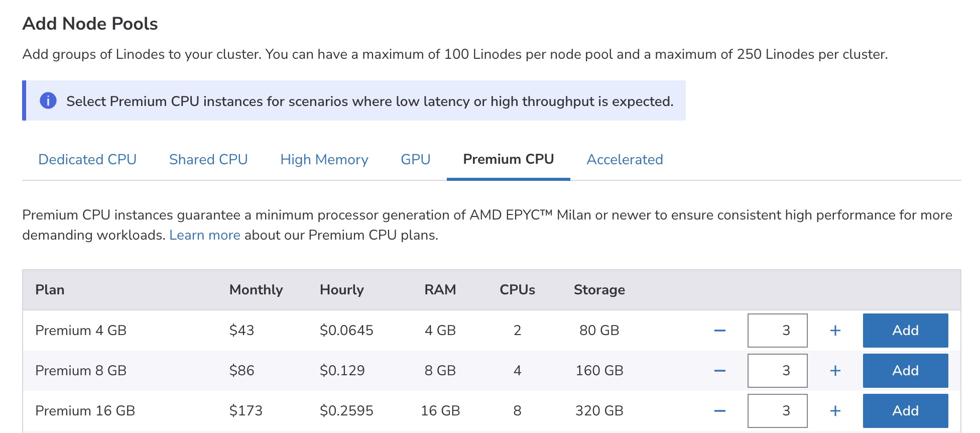Select the Premium 16 GB quantity box
The height and width of the screenshot is (433, 980).
pos(777,411)
